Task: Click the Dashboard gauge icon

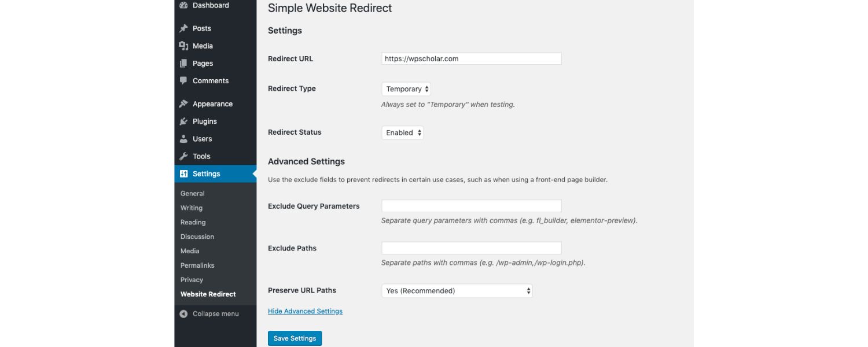Action: coord(183,5)
